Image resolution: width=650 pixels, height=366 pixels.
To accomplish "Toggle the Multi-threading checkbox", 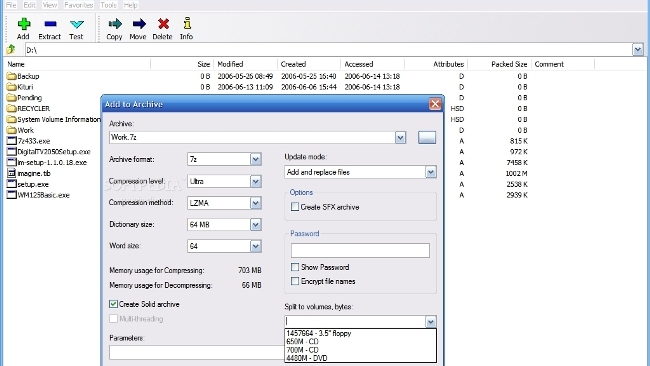I will coord(113,318).
